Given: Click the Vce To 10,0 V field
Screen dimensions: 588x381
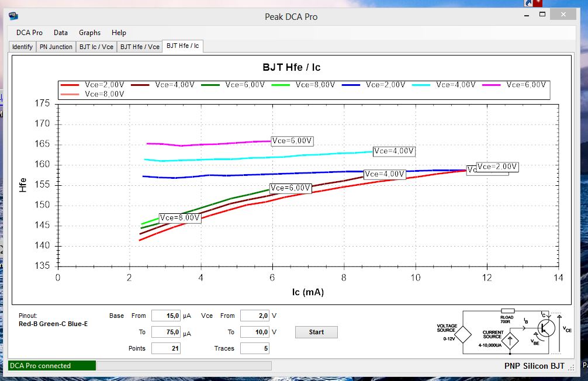Looking at the screenshot, I should tap(255, 332).
